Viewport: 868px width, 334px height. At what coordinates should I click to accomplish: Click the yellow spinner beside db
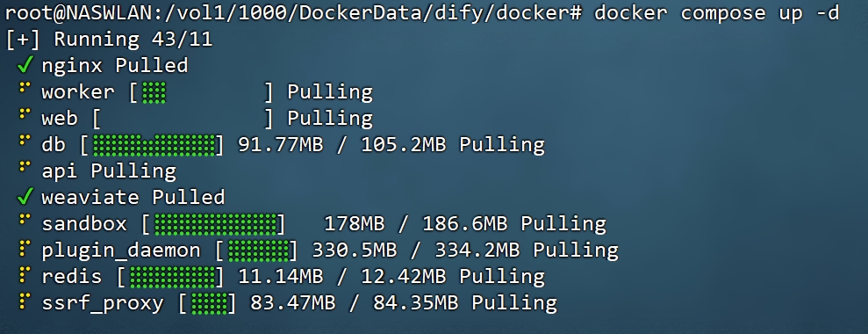tap(23, 140)
